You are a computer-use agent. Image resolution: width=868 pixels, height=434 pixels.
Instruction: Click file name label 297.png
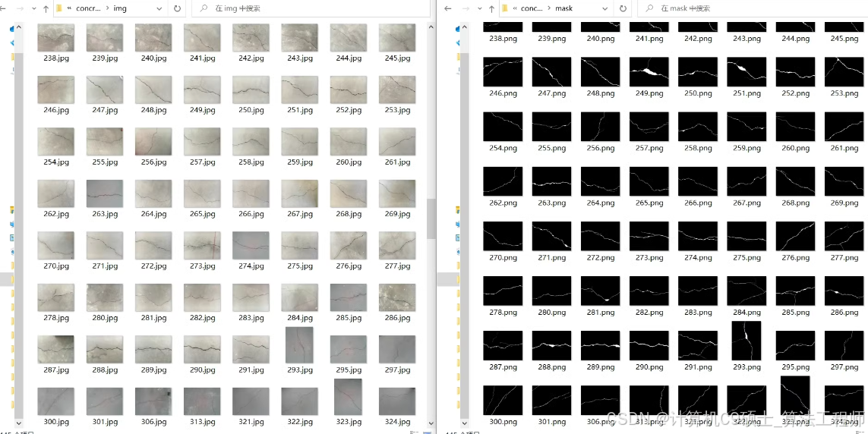844,367
